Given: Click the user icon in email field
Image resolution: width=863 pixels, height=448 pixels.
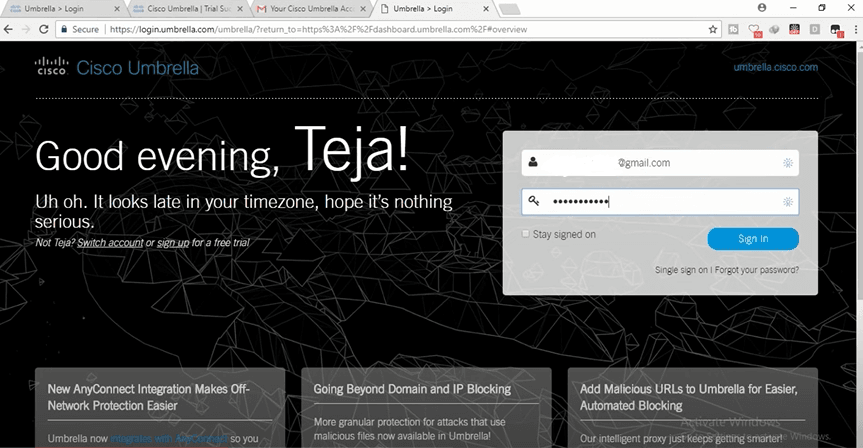Looking at the screenshot, I should pos(533,162).
